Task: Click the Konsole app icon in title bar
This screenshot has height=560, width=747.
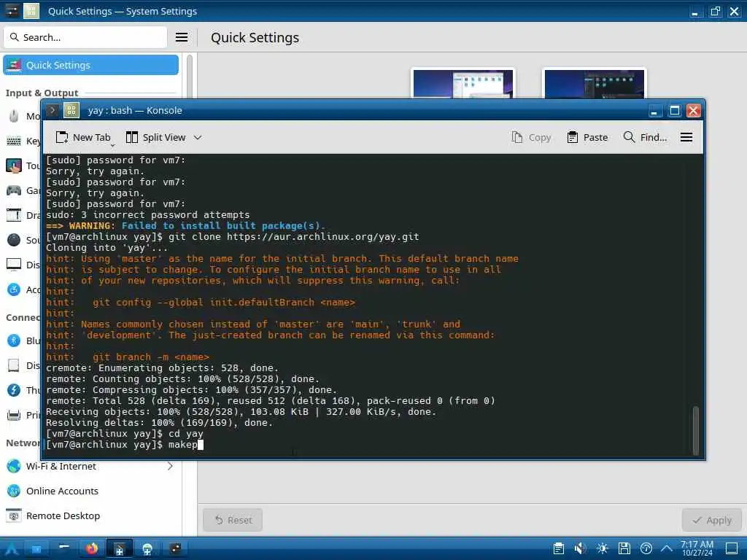Action: [x=71, y=111]
